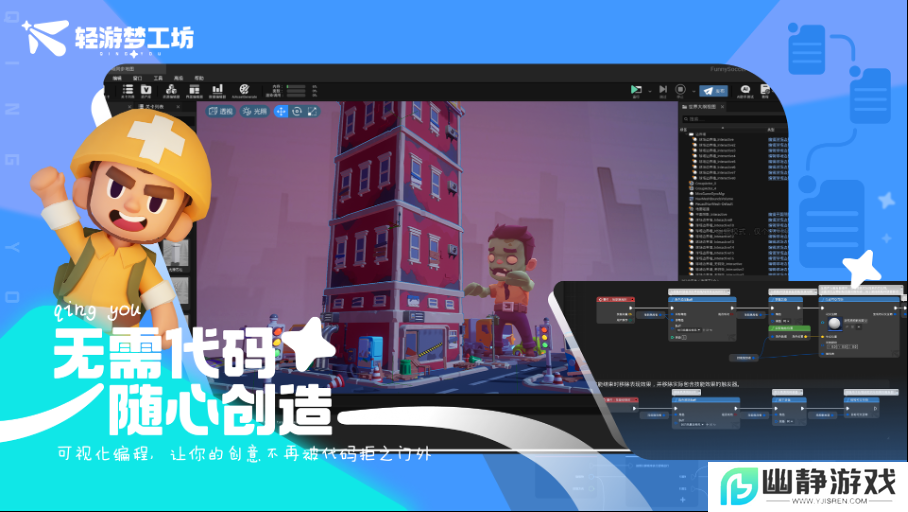
Task: Select the blue move gizmo tool in the viewport
Action: pyautogui.click(x=281, y=111)
